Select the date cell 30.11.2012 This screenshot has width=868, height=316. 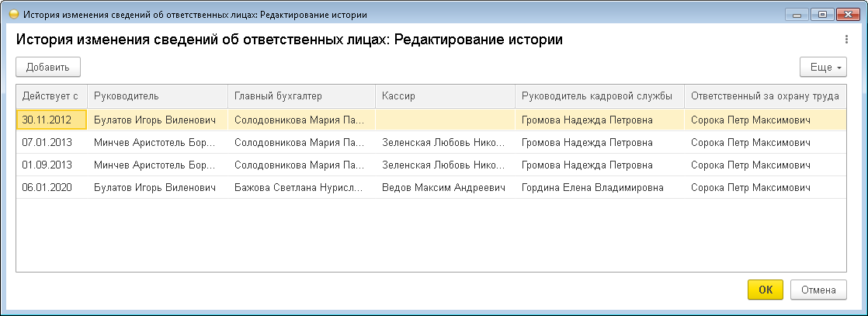[x=47, y=120]
